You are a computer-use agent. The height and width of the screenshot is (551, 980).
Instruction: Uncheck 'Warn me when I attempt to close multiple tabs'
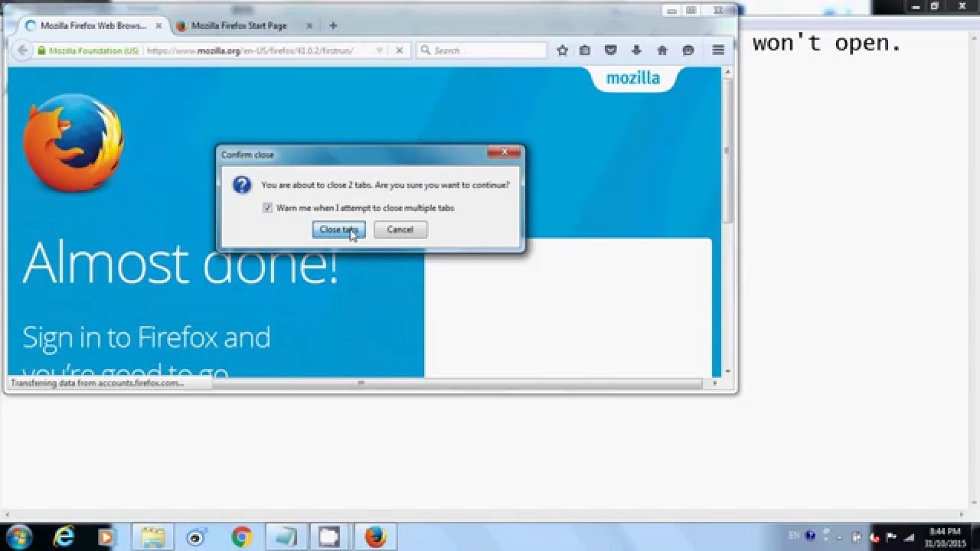pos(267,208)
